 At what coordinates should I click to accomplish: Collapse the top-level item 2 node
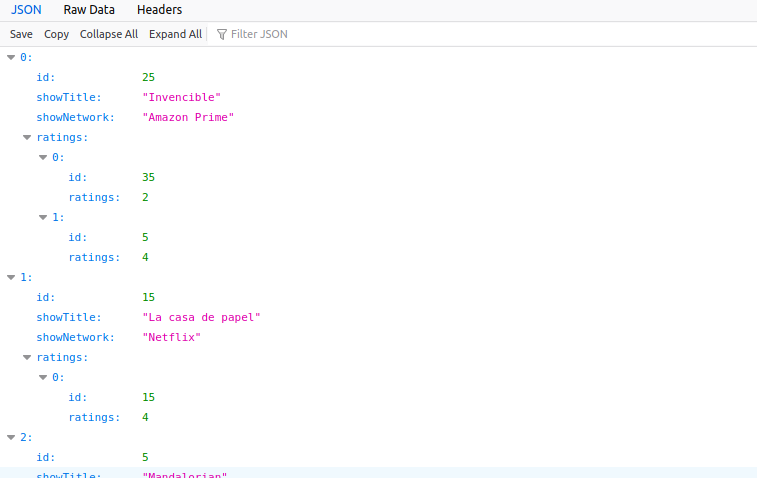point(11,437)
